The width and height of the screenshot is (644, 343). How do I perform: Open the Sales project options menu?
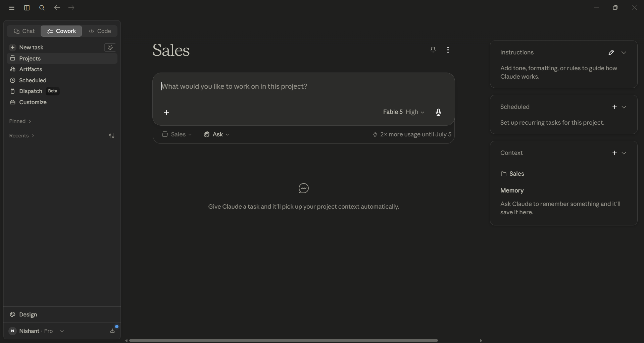click(x=448, y=50)
